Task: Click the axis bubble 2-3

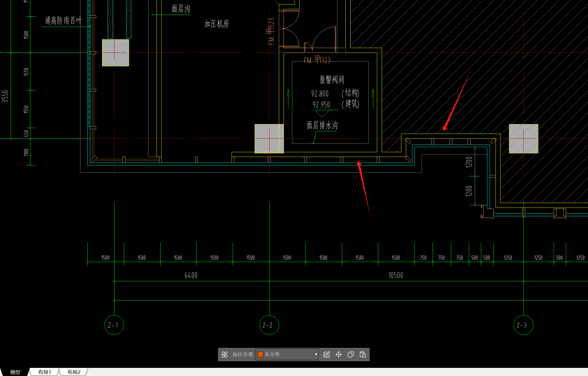Action: pyautogui.click(x=523, y=325)
